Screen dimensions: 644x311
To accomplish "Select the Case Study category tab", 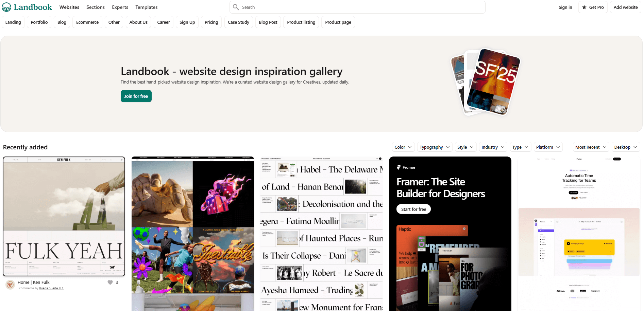I will 238,22.
